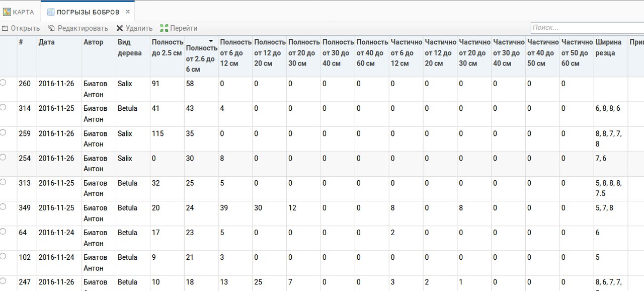Image resolution: width=644 pixels, height=291 pixels.
Task: Select radio button for row 259
Action: coord(3,132)
